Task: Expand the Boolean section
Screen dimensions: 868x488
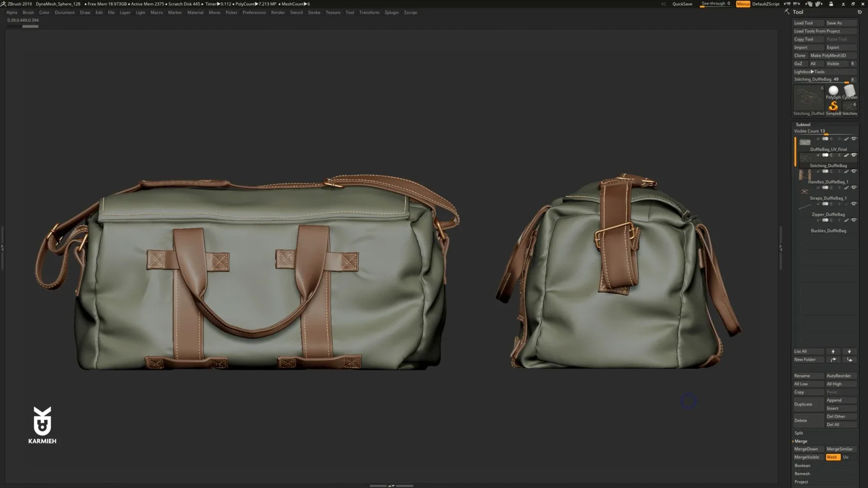Action: point(802,465)
